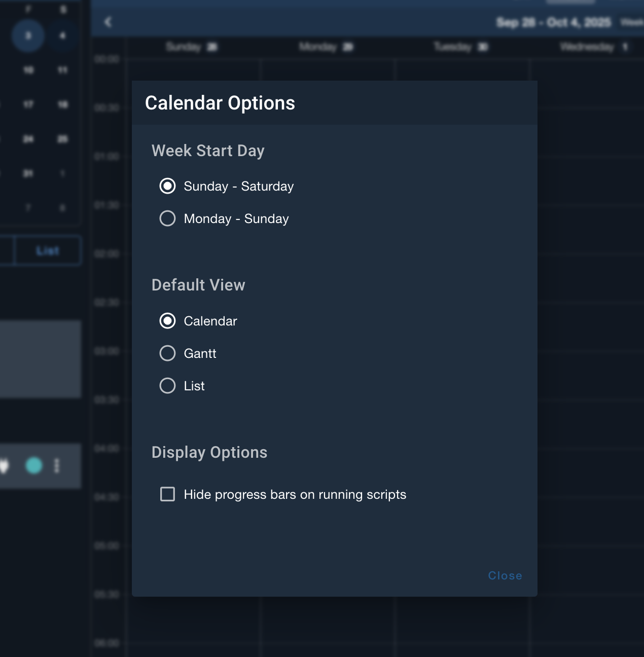Pick date 17 in mini calendar
Screen dimensions: 644x657
pyautogui.click(x=28, y=104)
